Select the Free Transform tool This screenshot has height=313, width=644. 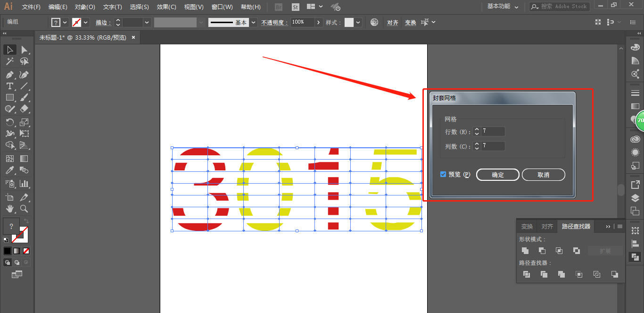click(25, 134)
